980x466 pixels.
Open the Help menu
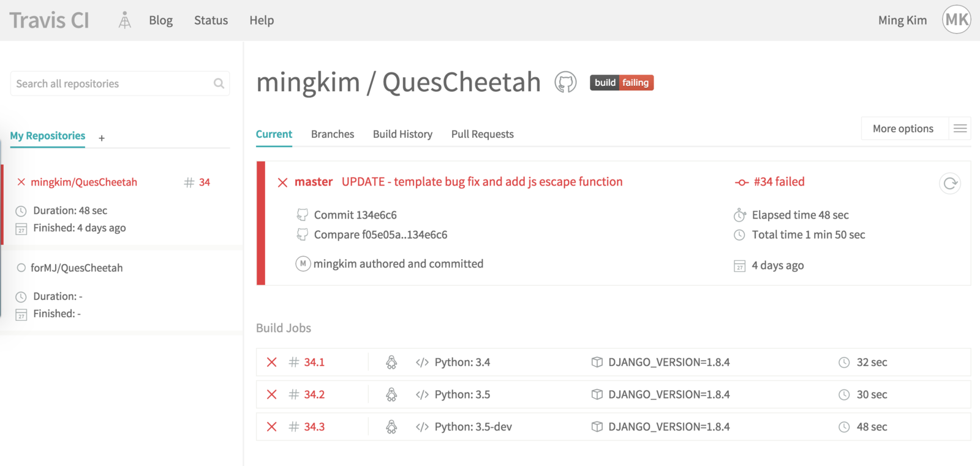pyautogui.click(x=262, y=20)
